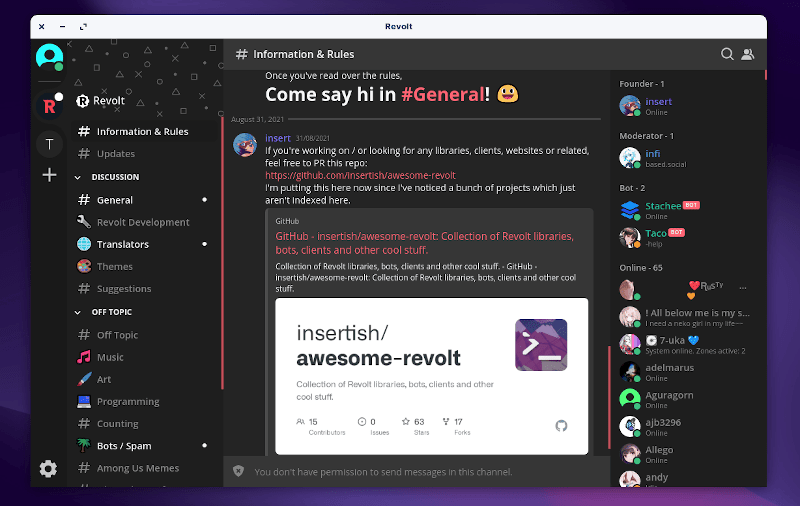Viewport: 800px width, 506px height.
Task: Open the search icon in header
Action: point(727,54)
